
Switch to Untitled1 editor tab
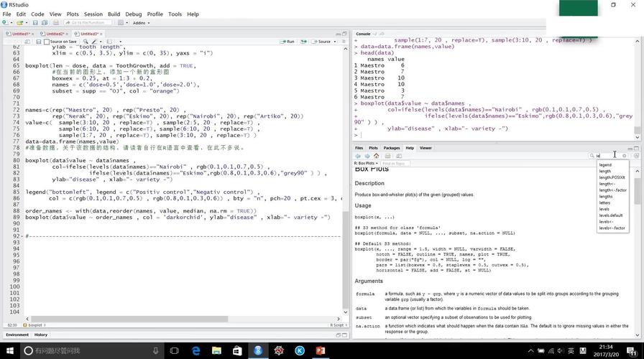[x=20, y=34]
